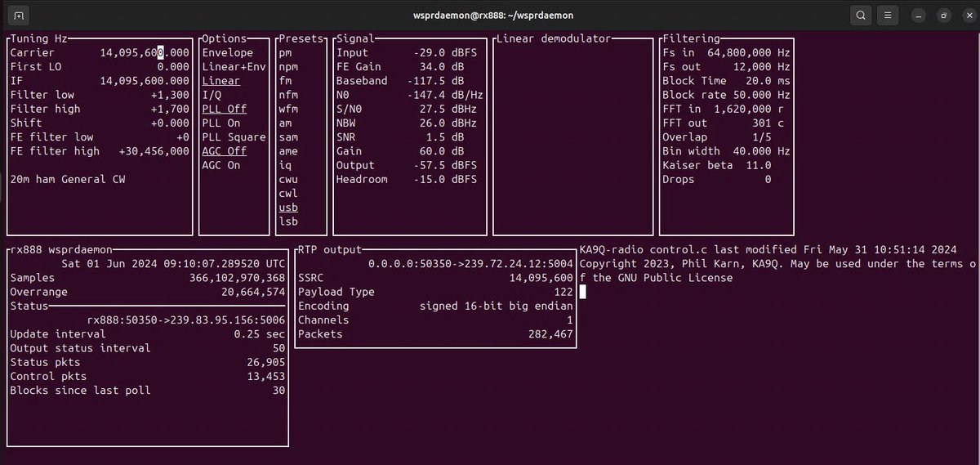Click the SSRC 14,095,600 value
The width and height of the screenshot is (980, 465).
(x=541, y=278)
